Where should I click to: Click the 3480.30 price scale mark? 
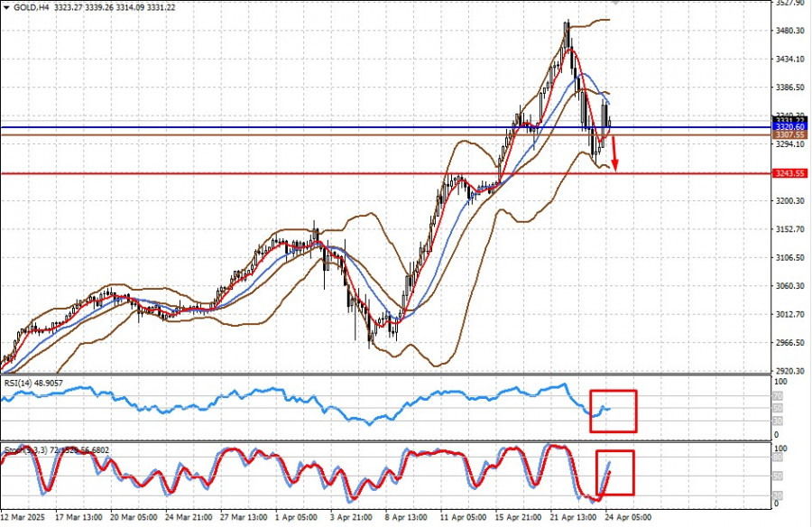(x=789, y=31)
